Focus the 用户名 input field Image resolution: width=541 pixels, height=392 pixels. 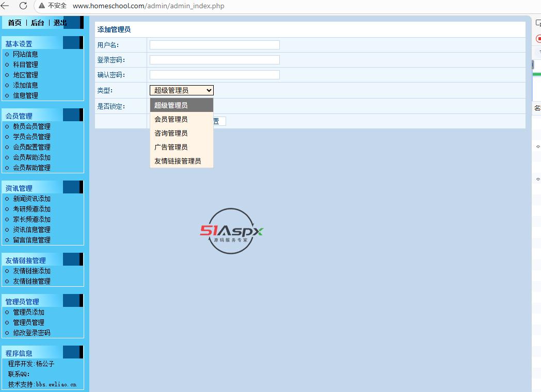215,45
